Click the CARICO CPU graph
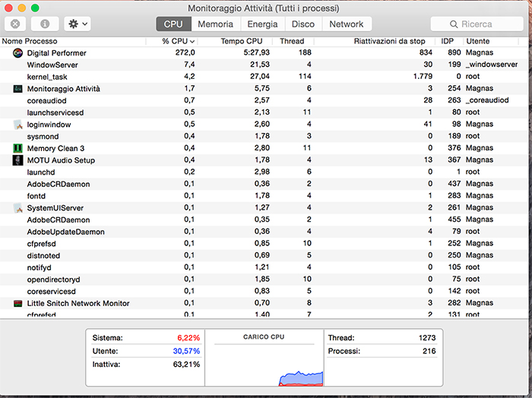The height and width of the screenshot is (398, 532). click(x=264, y=358)
